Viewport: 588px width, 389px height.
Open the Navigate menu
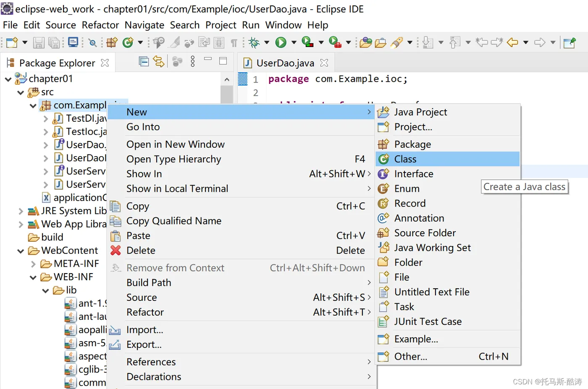point(144,25)
